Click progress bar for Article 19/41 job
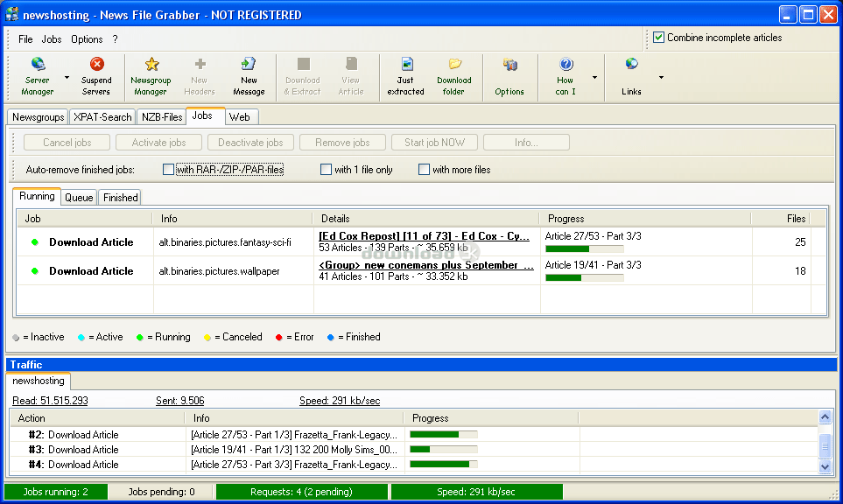The image size is (843, 504). click(x=585, y=277)
